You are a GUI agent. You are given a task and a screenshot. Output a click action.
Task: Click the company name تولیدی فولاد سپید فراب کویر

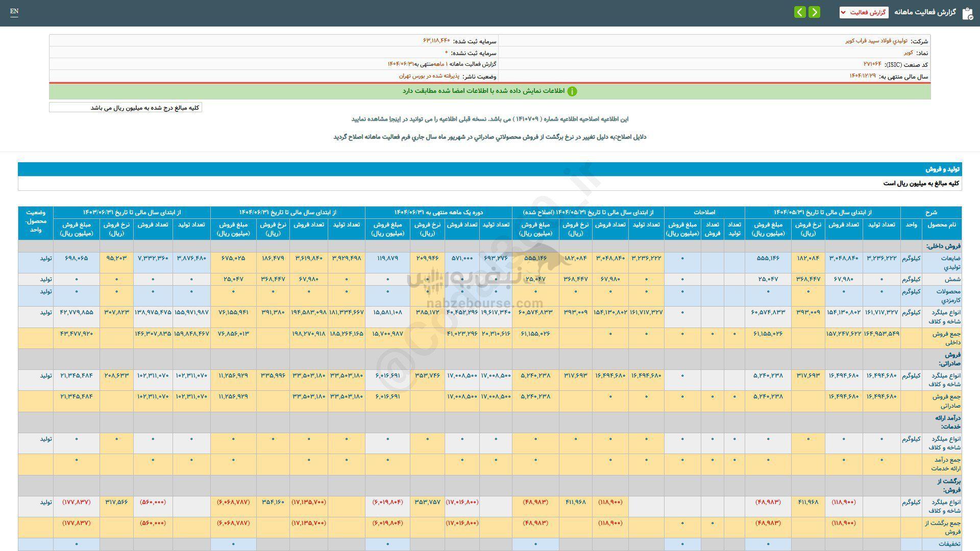pos(876,41)
